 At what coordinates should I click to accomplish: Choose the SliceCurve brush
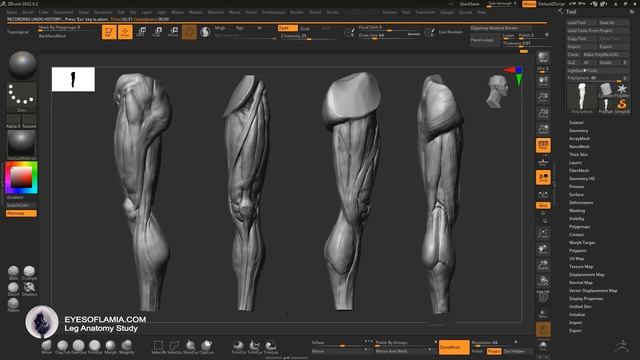190,347
